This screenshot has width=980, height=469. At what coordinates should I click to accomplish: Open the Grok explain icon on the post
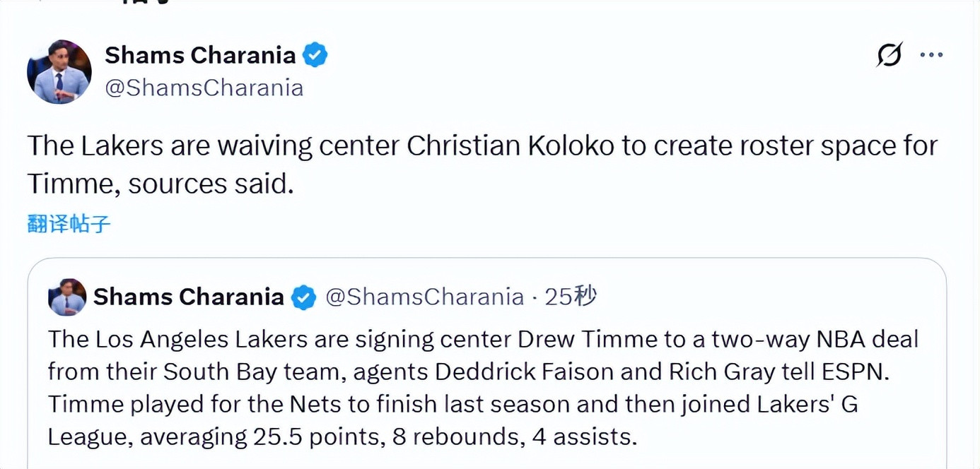point(889,55)
